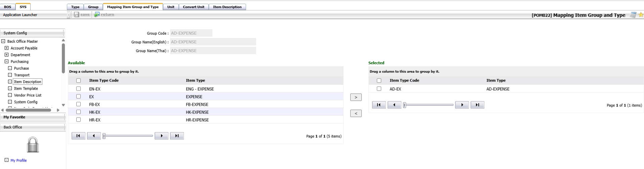Select the AD-EX checkbox in Selected list
The height and width of the screenshot is (169, 644).
click(379, 89)
